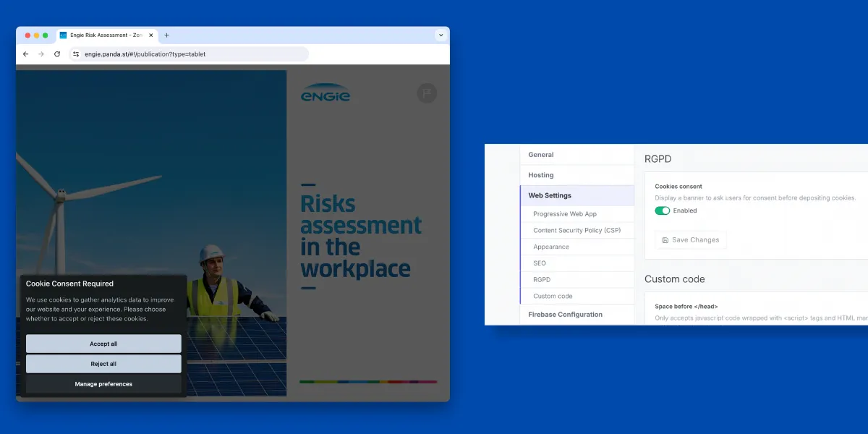Collapse the Web Settings section
Image resolution: width=868 pixels, height=434 pixels.
(550, 195)
